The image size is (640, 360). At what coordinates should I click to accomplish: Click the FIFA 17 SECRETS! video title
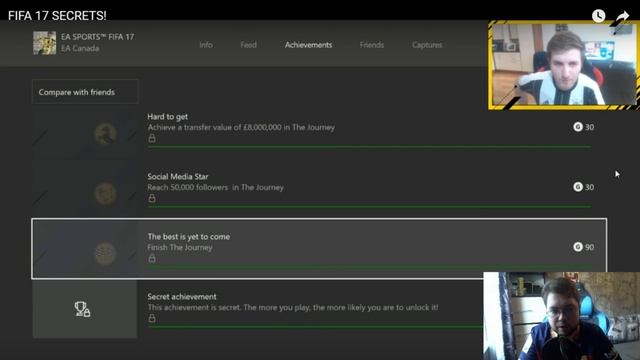(x=57, y=16)
